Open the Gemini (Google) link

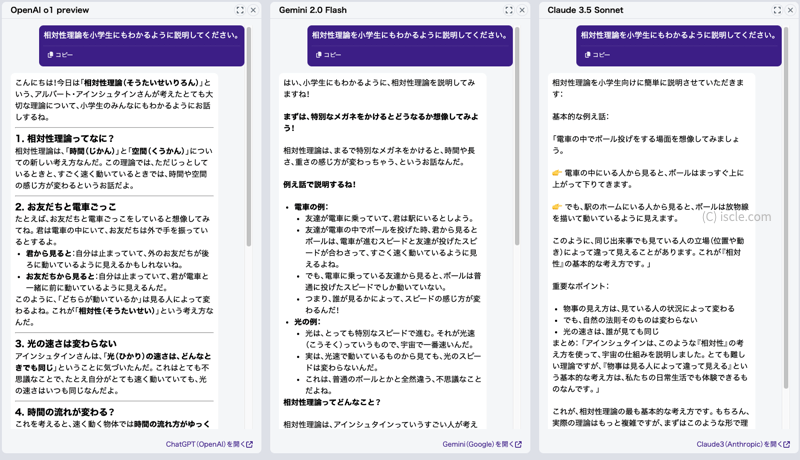coord(482,444)
